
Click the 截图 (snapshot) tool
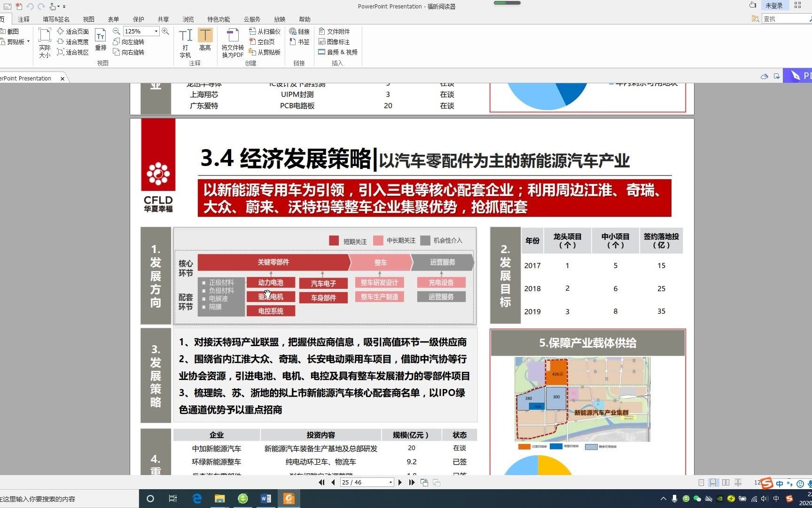click(9, 32)
